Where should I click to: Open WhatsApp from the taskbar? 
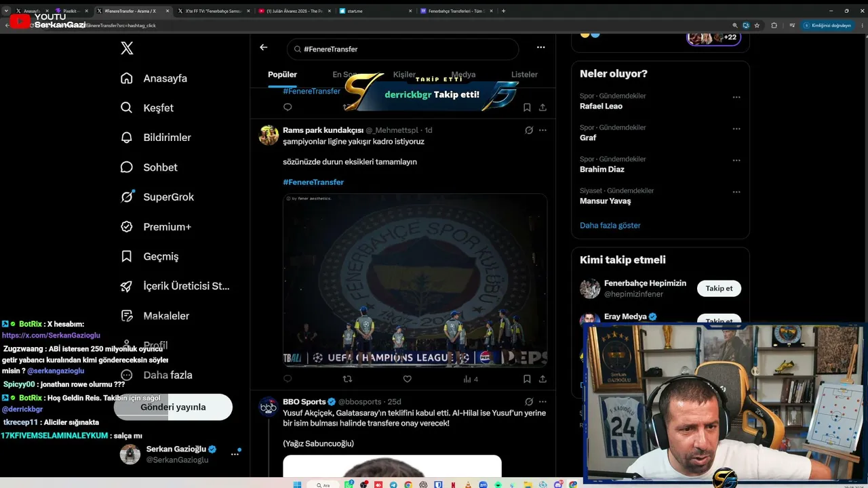[349, 485]
